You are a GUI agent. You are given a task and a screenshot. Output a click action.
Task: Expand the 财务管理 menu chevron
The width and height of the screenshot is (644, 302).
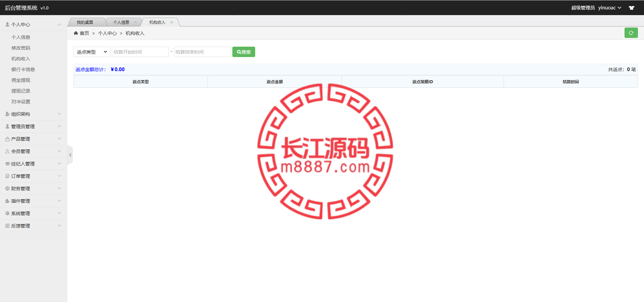click(59, 189)
